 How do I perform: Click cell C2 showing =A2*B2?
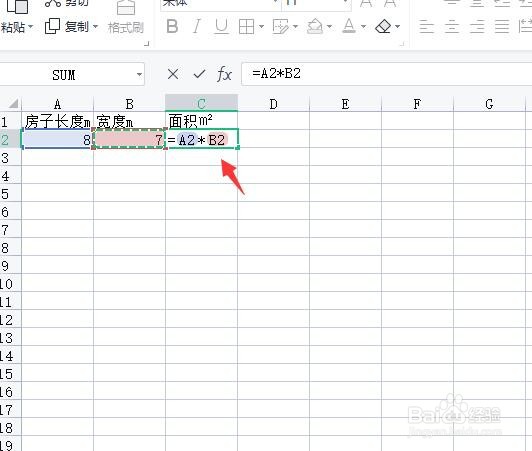[202, 139]
